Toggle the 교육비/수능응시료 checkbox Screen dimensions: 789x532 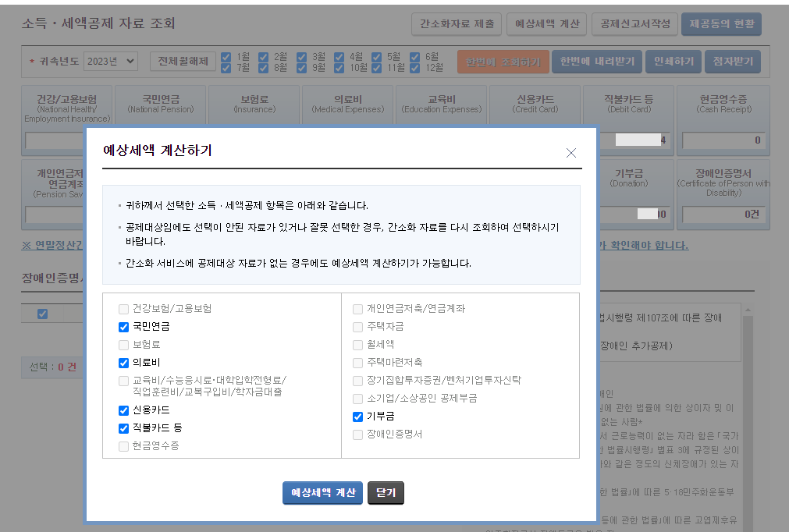(x=123, y=381)
